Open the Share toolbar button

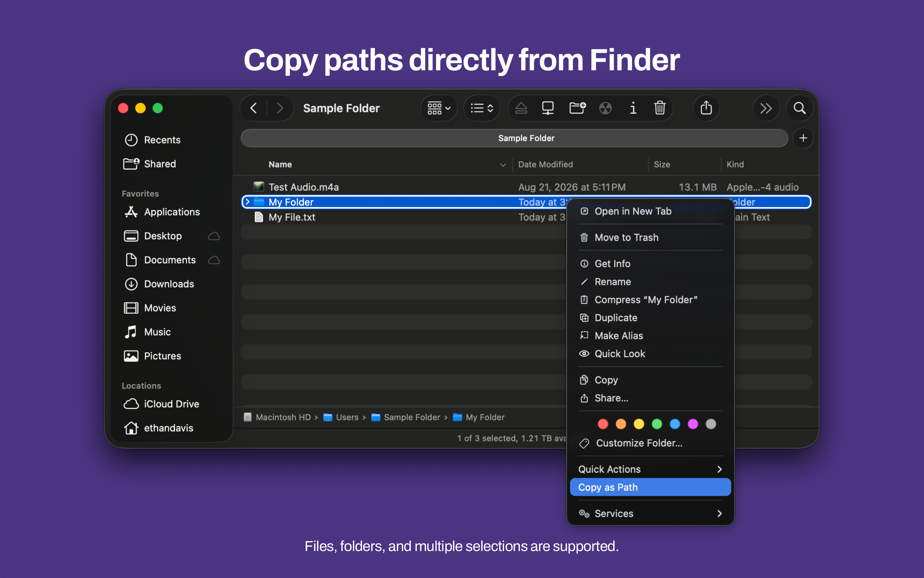[706, 108]
